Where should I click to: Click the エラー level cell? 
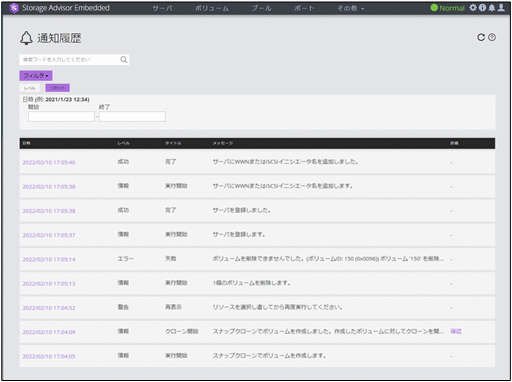tap(126, 259)
